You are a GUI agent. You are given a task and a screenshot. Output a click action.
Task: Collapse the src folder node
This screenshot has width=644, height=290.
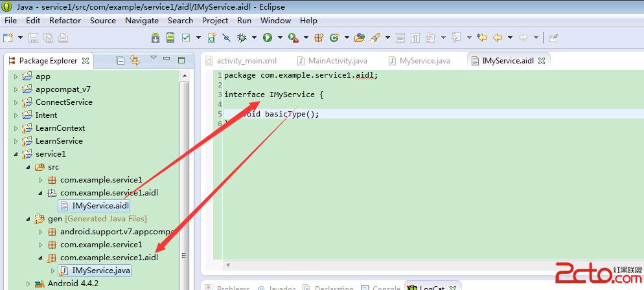[x=28, y=168]
